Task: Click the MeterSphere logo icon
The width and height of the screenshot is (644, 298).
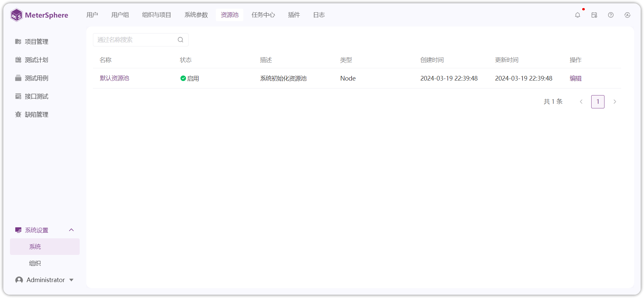Action: (x=16, y=15)
